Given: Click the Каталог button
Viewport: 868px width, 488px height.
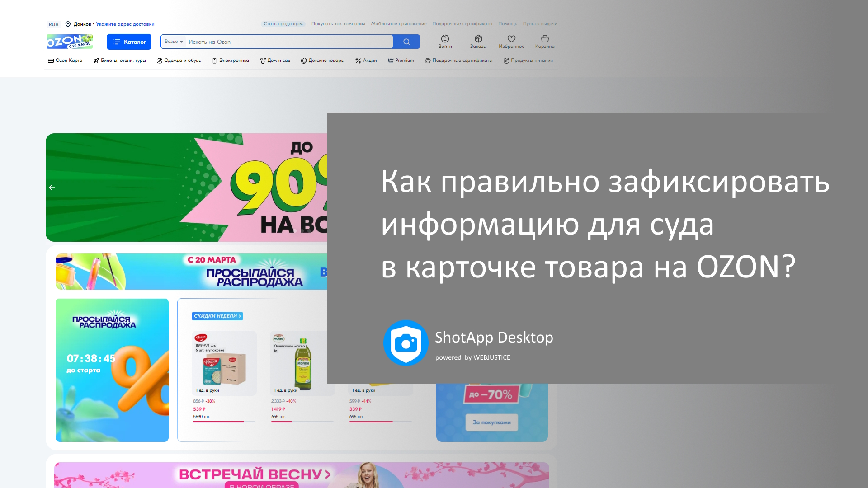Looking at the screenshot, I should tap(129, 42).
